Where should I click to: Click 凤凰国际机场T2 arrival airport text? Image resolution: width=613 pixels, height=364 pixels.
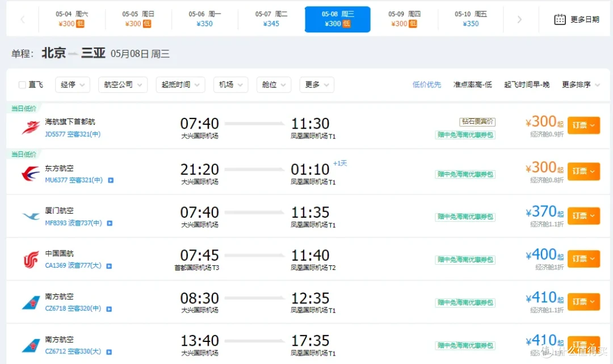point(313,268)
